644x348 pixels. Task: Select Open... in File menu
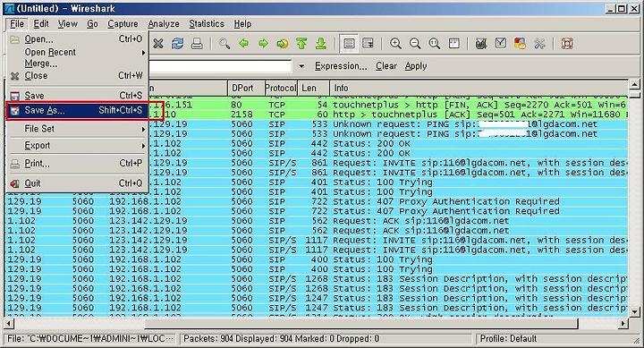click(77, 39)
